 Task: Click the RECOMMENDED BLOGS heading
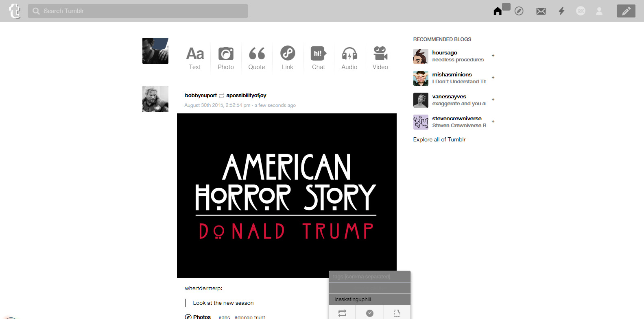click(x=442, y=39)
